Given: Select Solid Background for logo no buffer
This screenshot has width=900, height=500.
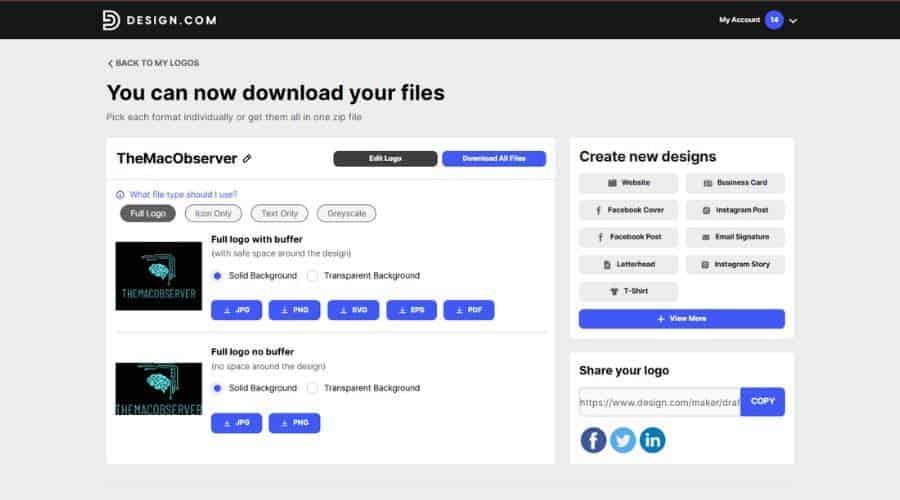Looking at the screenshot, I should point(217,389).
